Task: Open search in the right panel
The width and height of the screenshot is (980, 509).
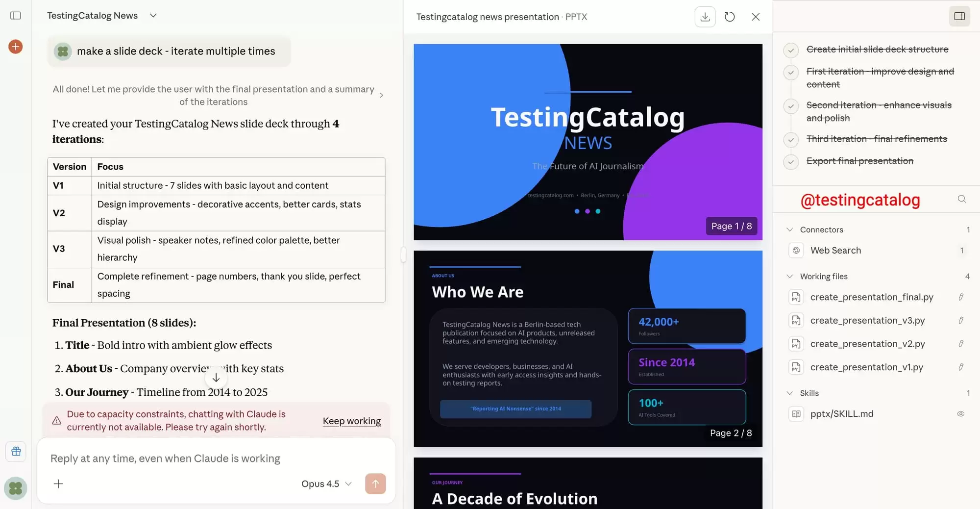Action: click(x=962, y=199)
